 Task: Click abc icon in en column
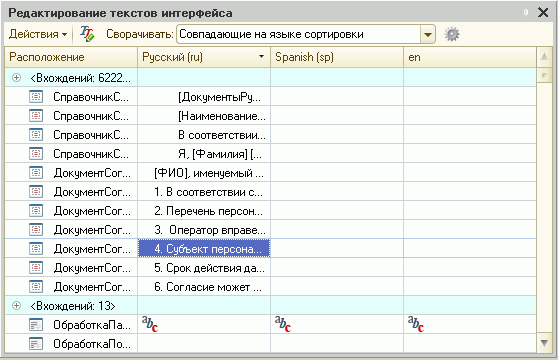pos(416,324)
